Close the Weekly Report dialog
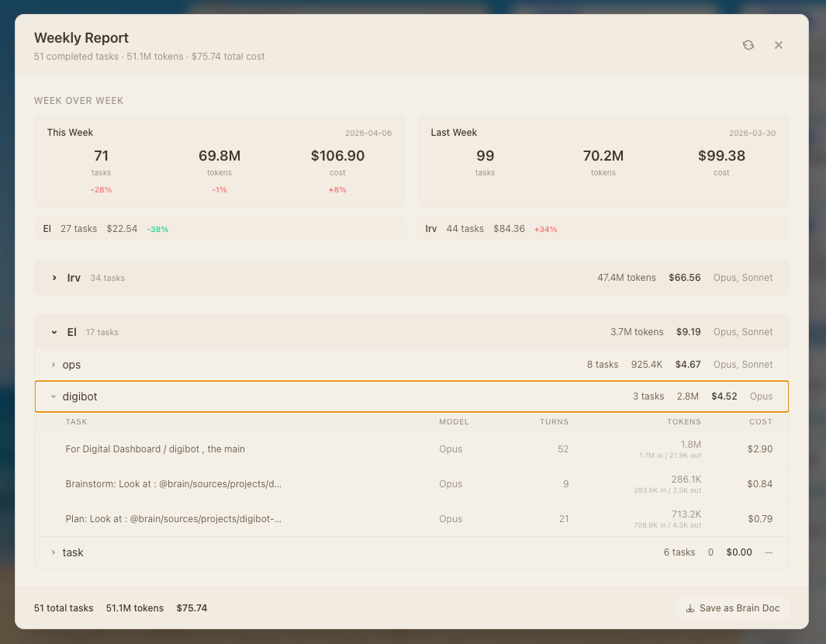 779,45
